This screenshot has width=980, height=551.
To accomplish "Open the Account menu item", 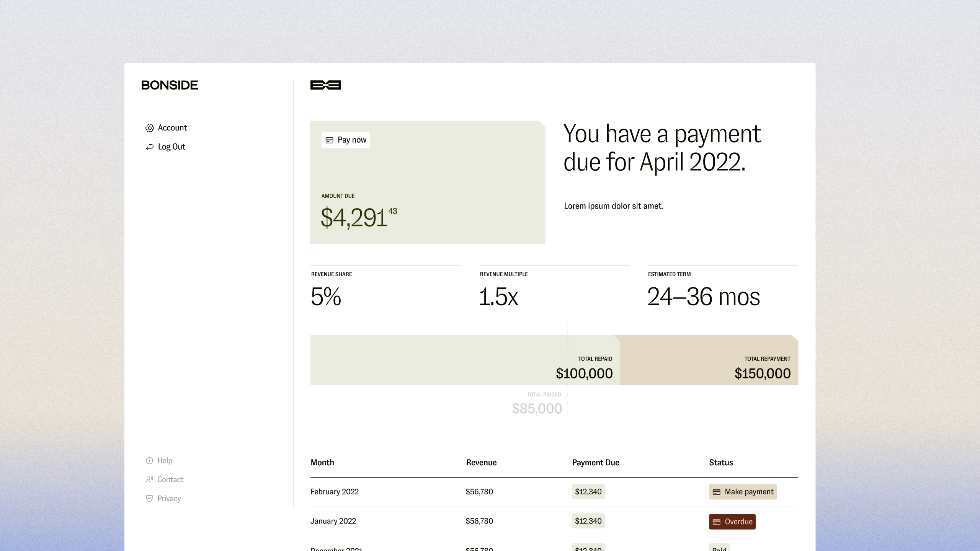I will pos(172,128).
